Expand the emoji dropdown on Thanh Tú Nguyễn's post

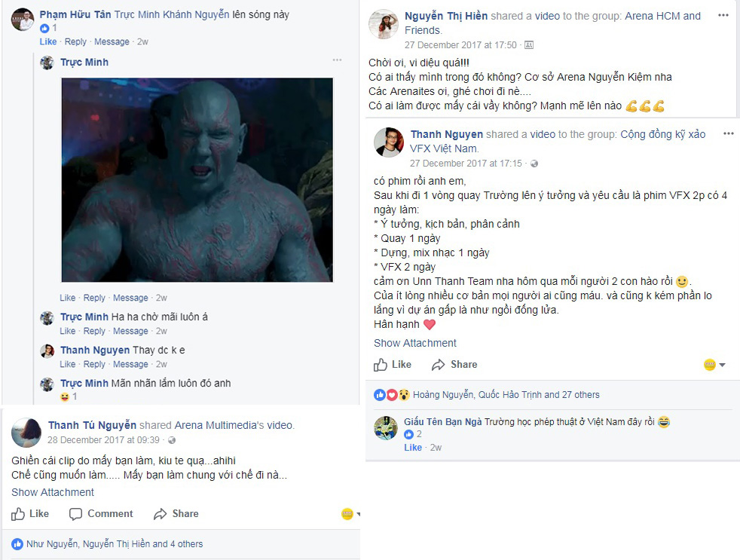[350, 514]
